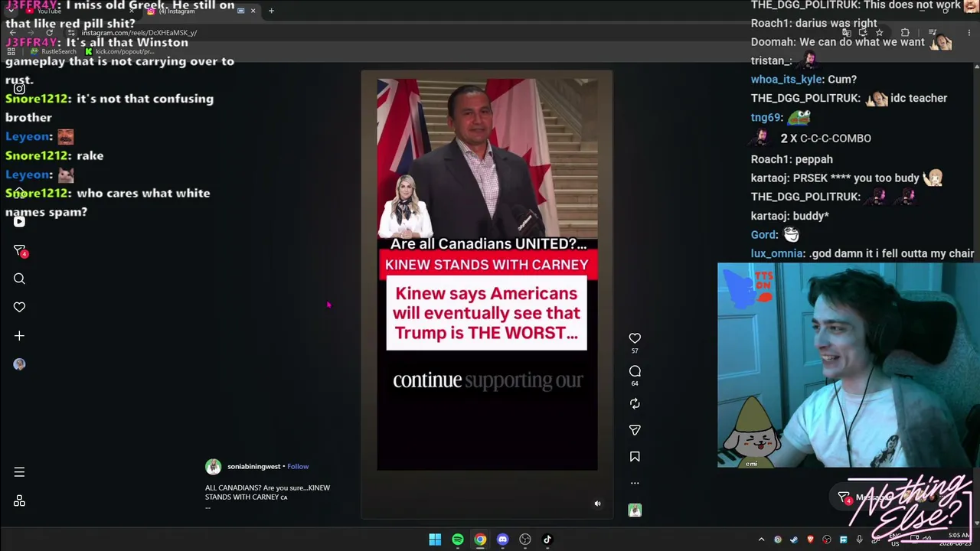Open Notifications heart icon in left sidebar
The height and width of the screenshot is (551, 980).
(x=19, y=307)
